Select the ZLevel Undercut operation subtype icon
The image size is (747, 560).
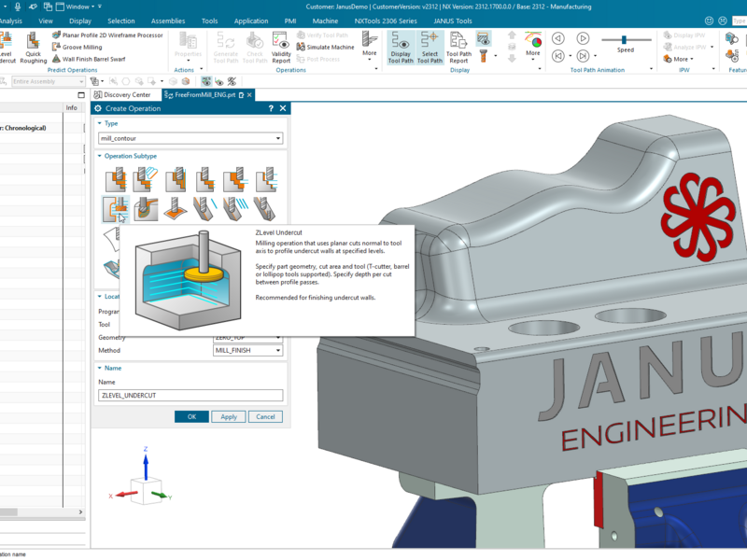tap(116, 209)
